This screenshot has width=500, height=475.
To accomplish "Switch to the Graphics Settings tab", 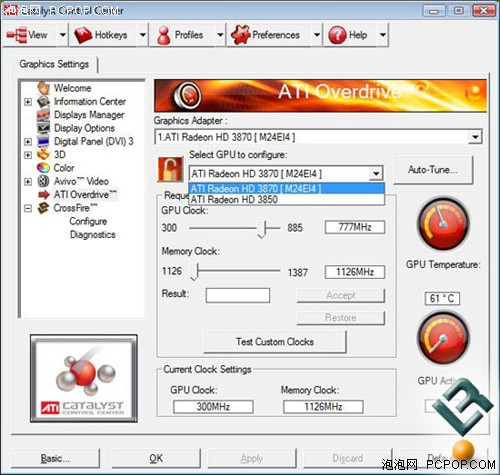I will (x=54, y=64).
